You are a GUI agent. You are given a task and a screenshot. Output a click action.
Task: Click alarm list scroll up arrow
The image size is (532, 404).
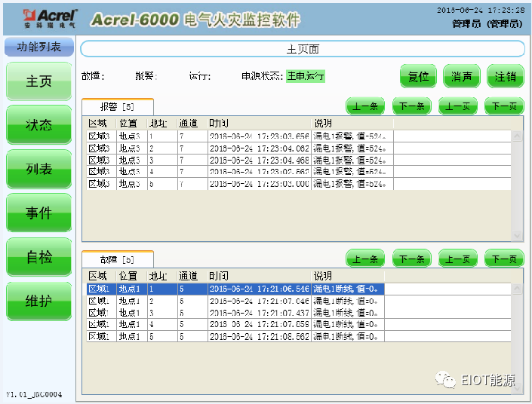pos(517,136)
